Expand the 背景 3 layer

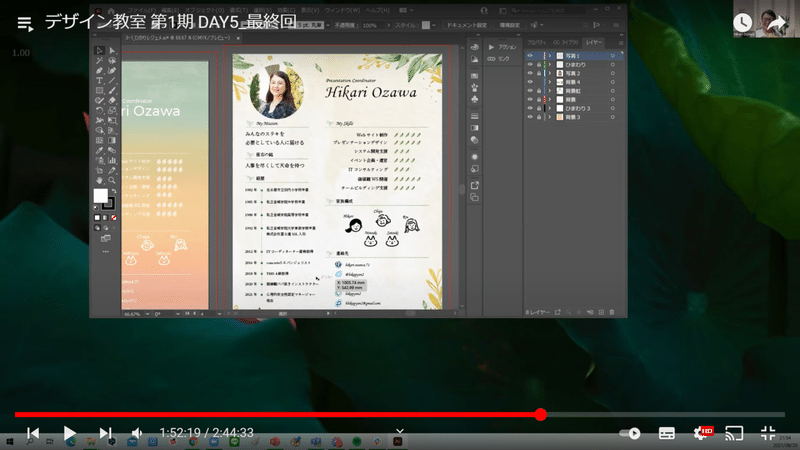pos(550,117)
